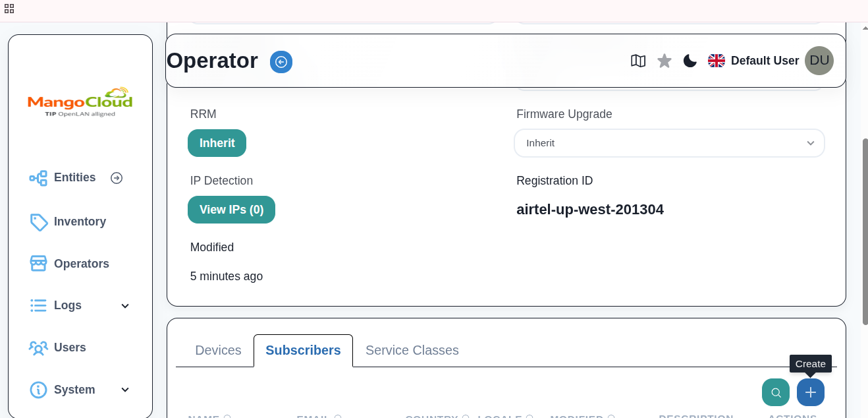The width and height of the screenshot is (868, 418).
Task: Expand the System menu
Action: point(74,390)
